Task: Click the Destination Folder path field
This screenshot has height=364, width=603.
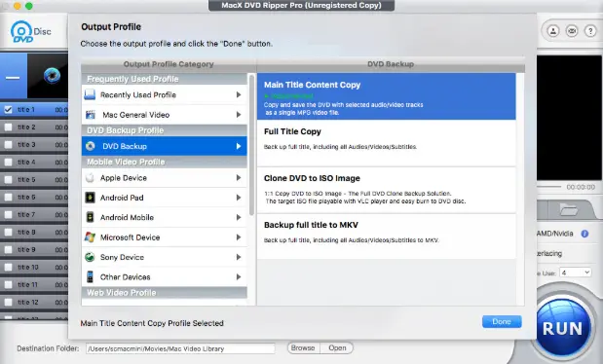Action: pyautogui.click(x=180, y=349)
